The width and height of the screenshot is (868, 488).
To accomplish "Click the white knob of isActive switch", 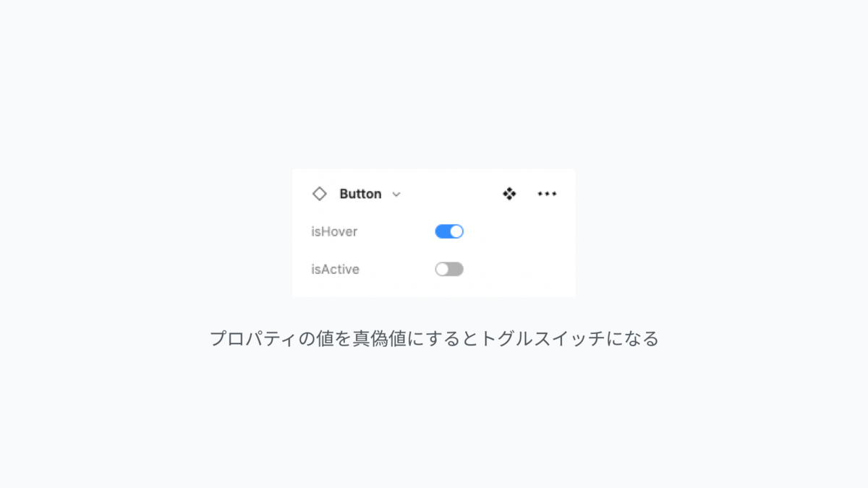I will pos(442,269).
